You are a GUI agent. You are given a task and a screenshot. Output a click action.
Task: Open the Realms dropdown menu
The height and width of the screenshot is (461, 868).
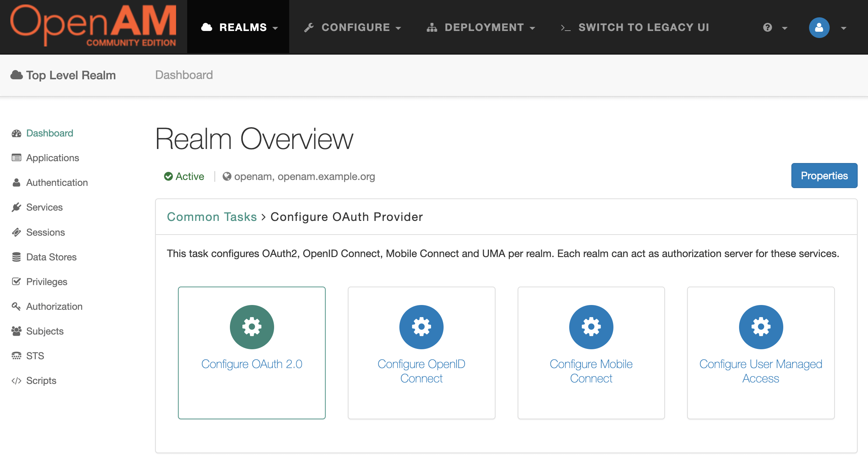pyautogui.click(x=239, y=27)
